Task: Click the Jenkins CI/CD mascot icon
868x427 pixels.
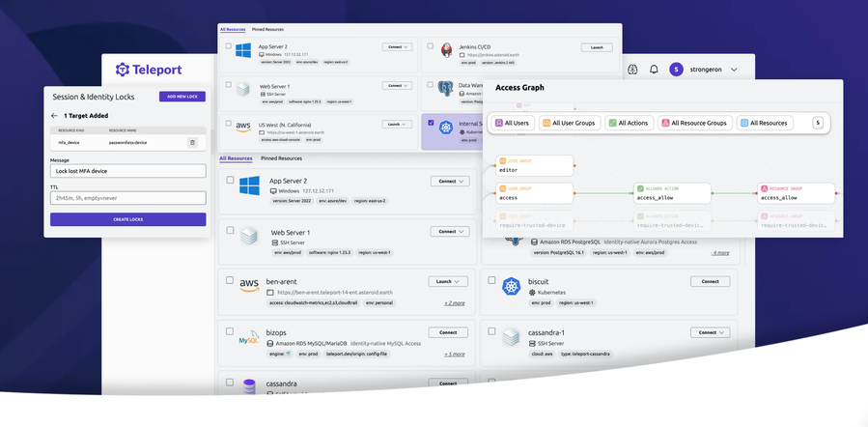Action: (446, 50)
